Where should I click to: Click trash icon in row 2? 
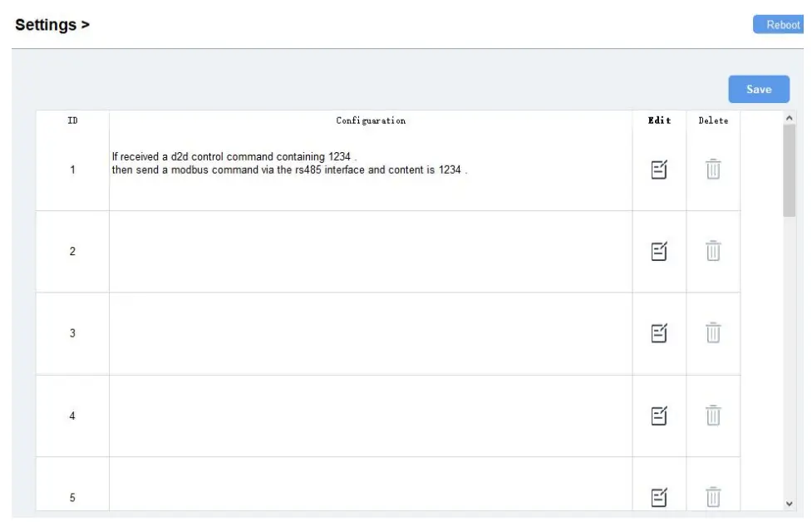coord(713,251)
